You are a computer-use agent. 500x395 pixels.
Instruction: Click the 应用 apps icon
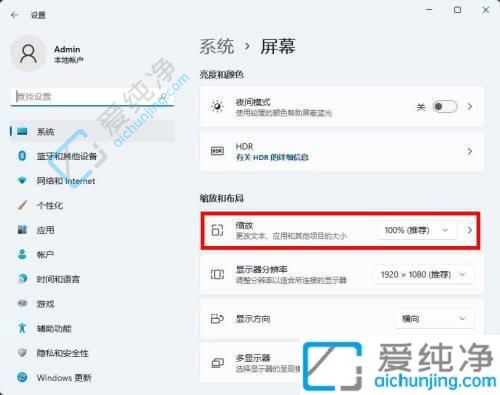coord(22,230)
